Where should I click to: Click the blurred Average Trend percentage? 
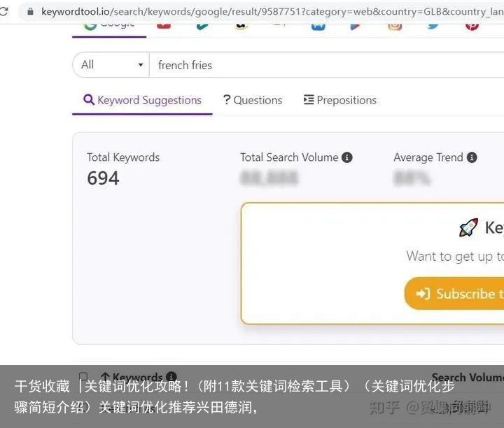[412, 178]
